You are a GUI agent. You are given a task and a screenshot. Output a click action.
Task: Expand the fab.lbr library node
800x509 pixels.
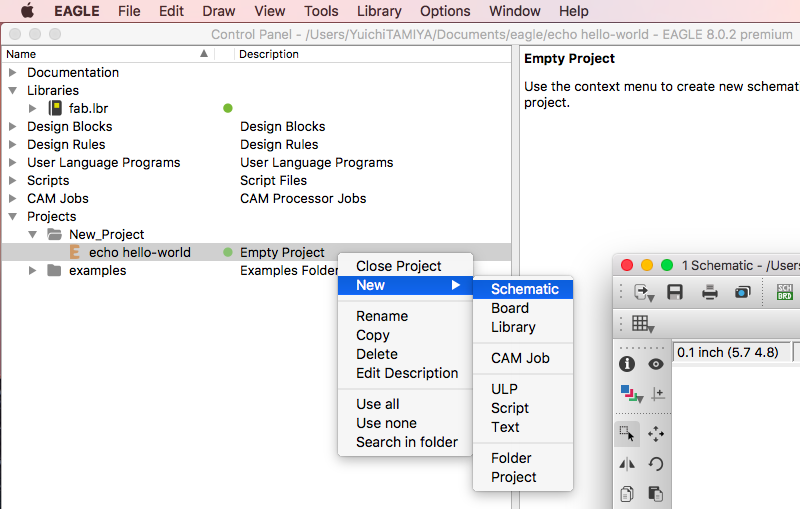point(33,108)
